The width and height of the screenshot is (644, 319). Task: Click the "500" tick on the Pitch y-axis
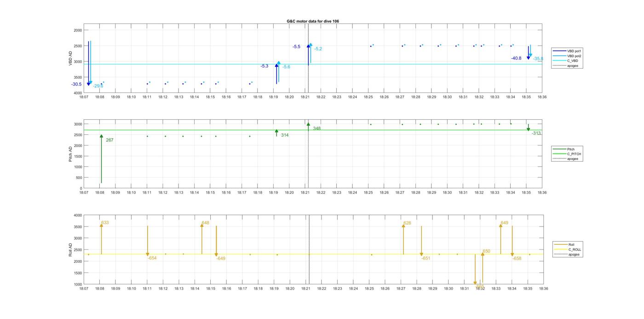79,178
